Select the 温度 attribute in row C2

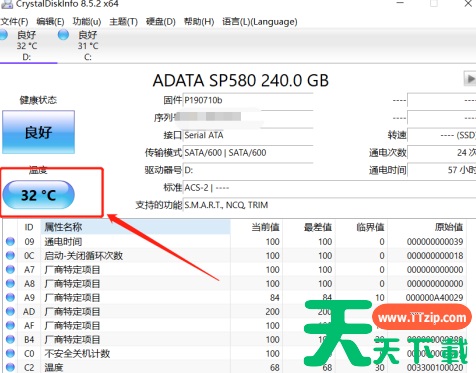[54, 367]
